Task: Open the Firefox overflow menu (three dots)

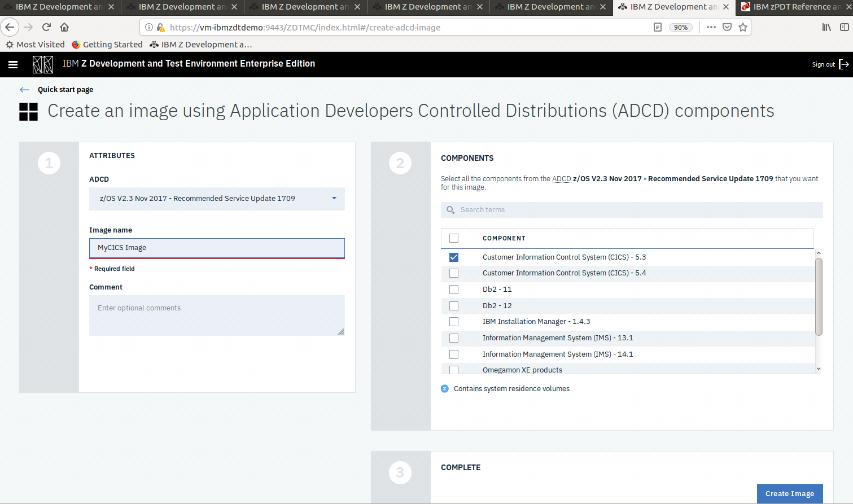Action: (x=711, y=27)
